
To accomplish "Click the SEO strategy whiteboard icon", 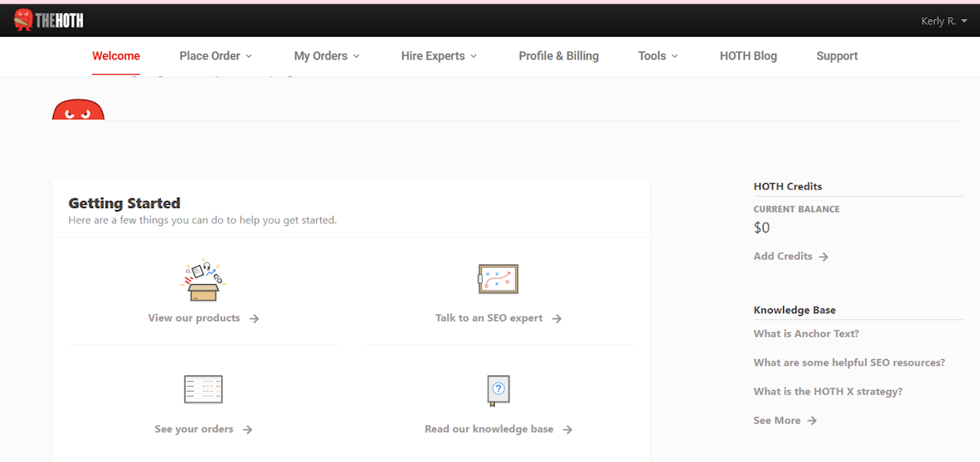I will (x=498, y=279).
